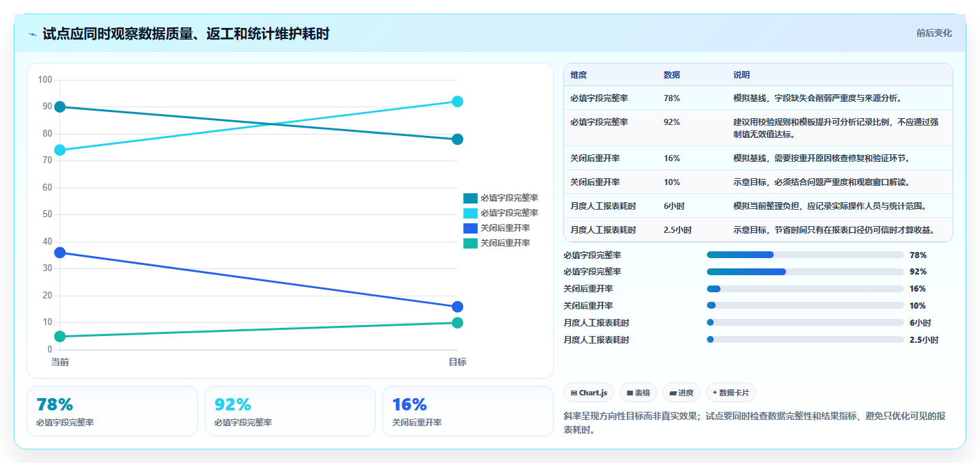The width and height of the screenshot is (980, 463).
Task: Click the y-axis label 50
Action: click(47, 214)
